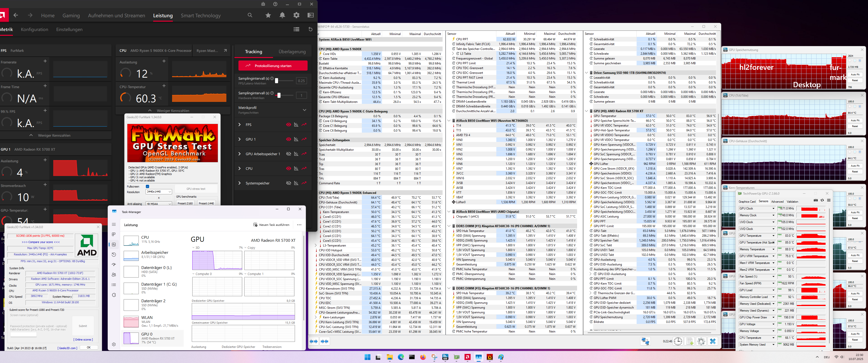Toggle the graph icon for the FPS row

pyautogui.click(x=296, y=125)
